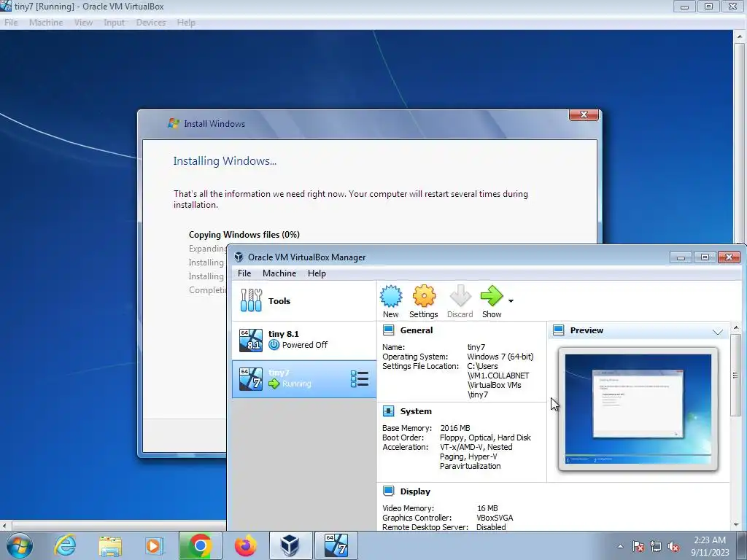
Task: Click '2016 MB' base memory value
Action: click(x=455, y=428)
